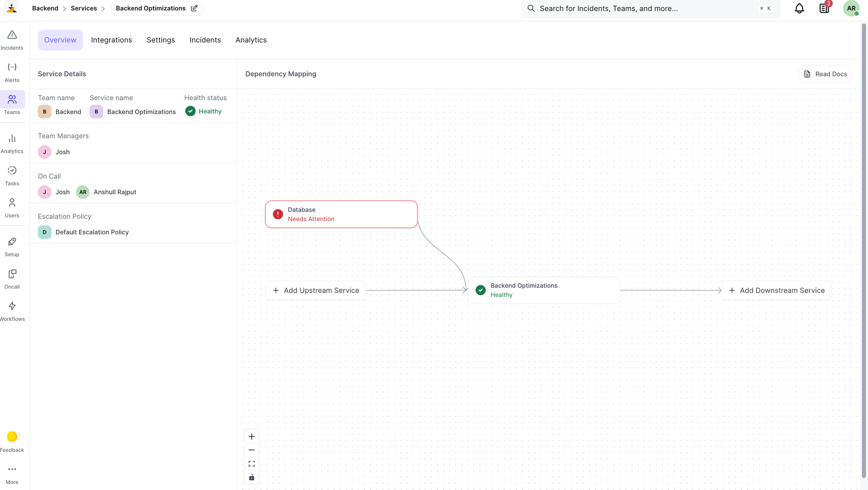Image resolution: width=868 pixels, height=490 pixels.
Task: Go to Teams in the sidebar
Action: tap(12, 105)
